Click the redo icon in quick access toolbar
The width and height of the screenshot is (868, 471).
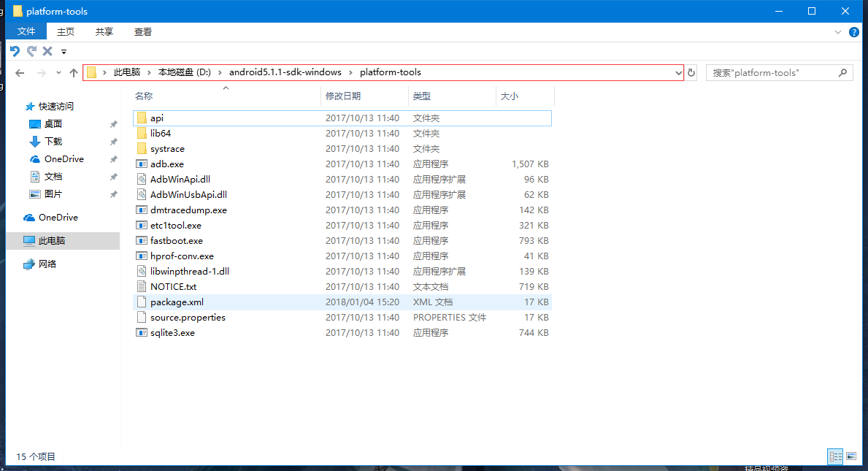tap(31, 51)
